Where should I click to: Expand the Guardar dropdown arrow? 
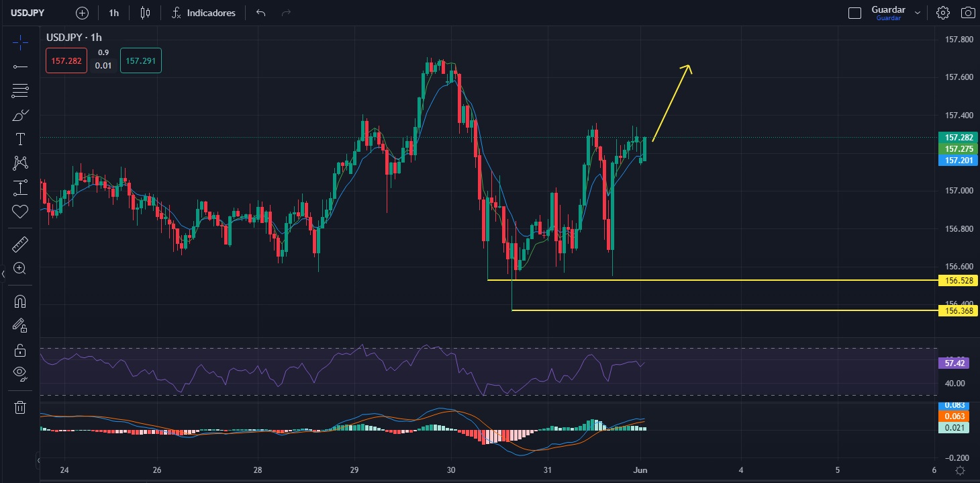coord(918,13)
